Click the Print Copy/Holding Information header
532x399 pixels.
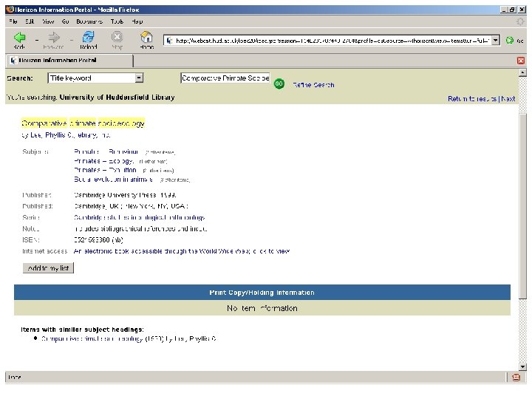pos(262,293)
